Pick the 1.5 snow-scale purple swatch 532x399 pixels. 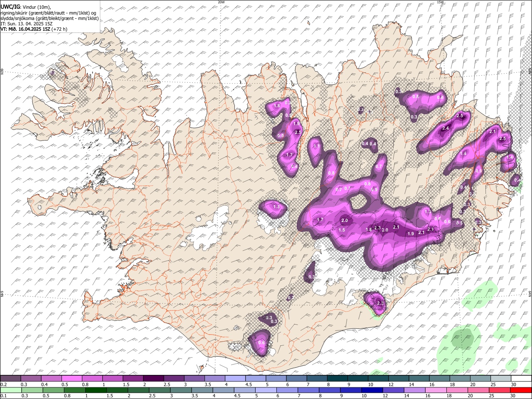(133, 378)
